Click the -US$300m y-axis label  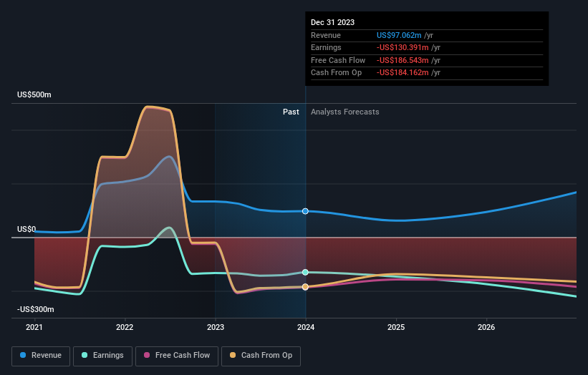36,309
